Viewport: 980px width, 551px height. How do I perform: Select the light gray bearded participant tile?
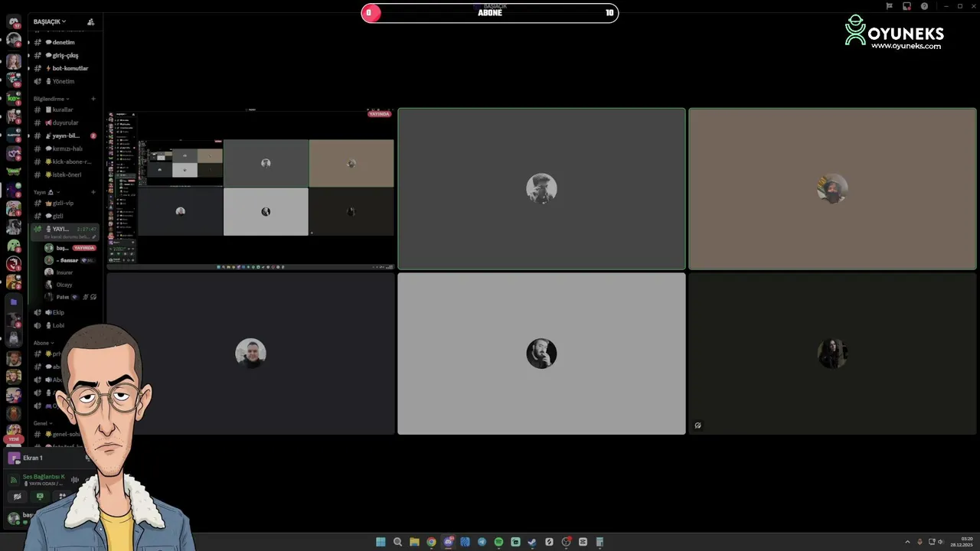click(541, 354)
